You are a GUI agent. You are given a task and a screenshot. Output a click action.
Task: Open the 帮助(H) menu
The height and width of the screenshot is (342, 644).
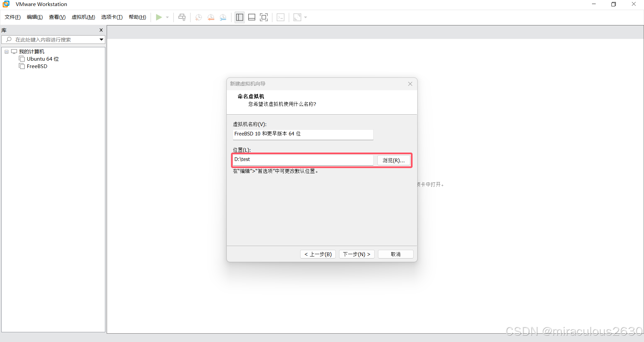click(x=138, y=17)
